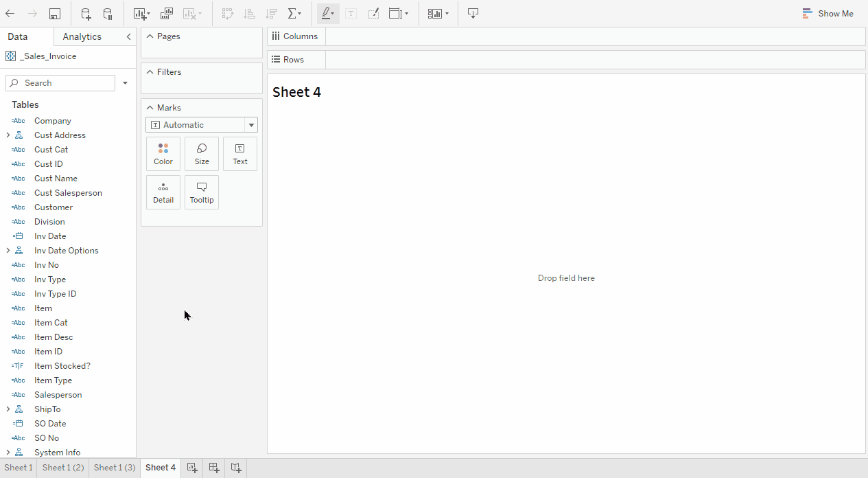
Task: Expand the Inv Date Options folder
Action: pos(8,251)
